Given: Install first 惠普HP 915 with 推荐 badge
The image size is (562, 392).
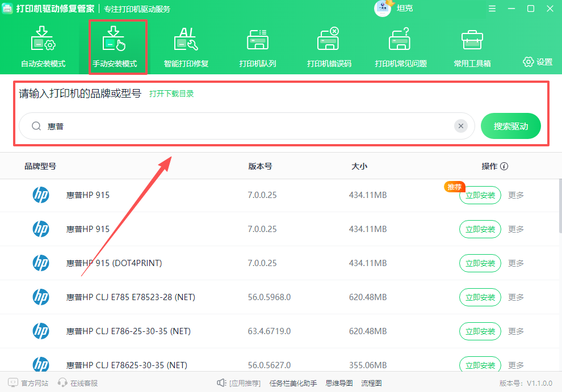Looking at the screenshot, I should pos(480,195).
